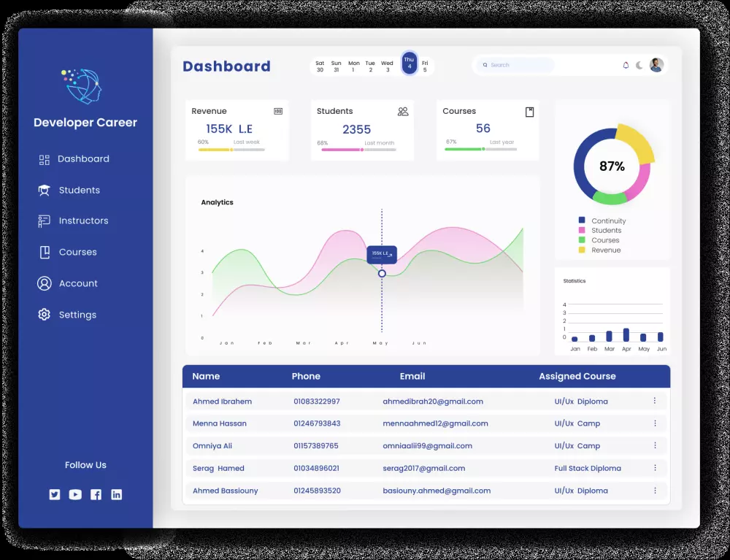Toggle dark mode with the moon icon

(x=638, y=65)
